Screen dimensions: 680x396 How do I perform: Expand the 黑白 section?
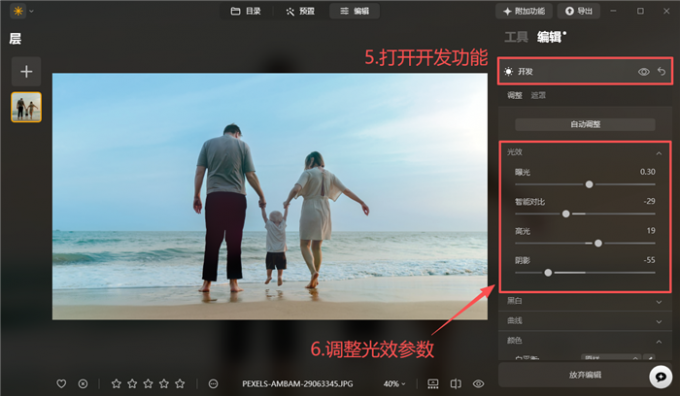pyautogui.click(x=659, y=302)
